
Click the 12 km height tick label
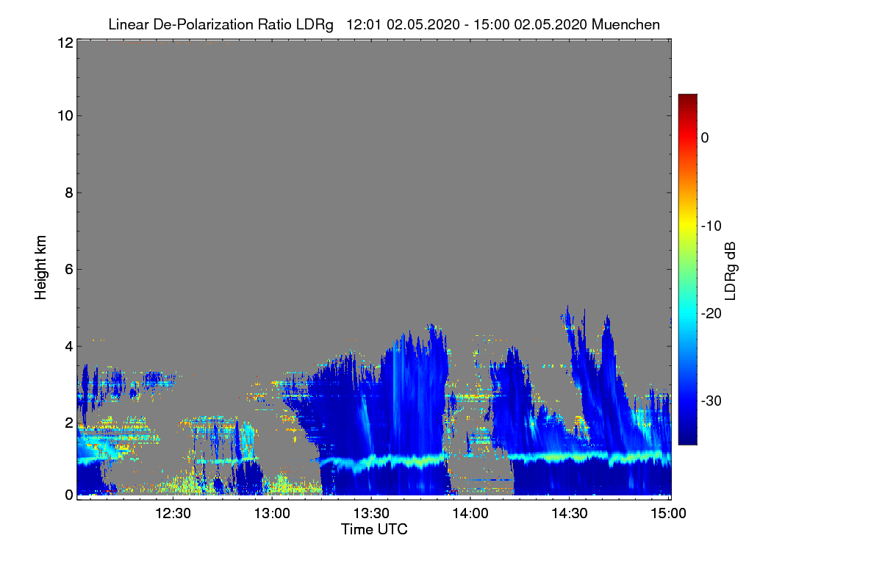point(64,43)
